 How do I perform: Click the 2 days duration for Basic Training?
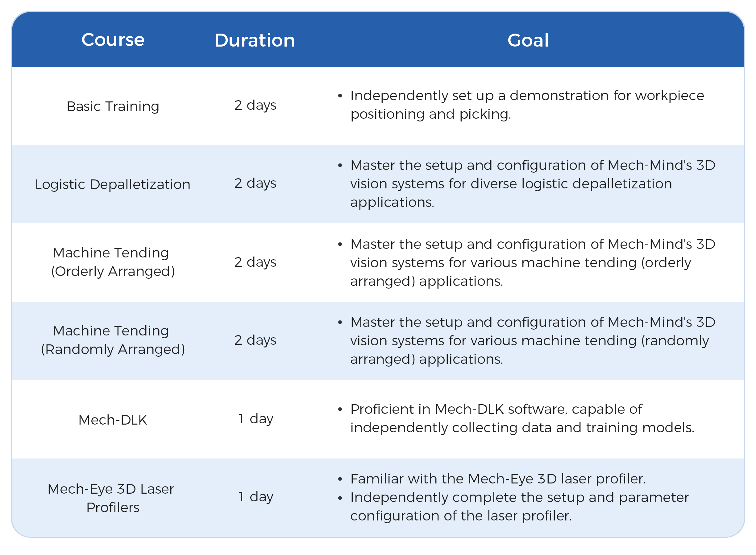255,105
